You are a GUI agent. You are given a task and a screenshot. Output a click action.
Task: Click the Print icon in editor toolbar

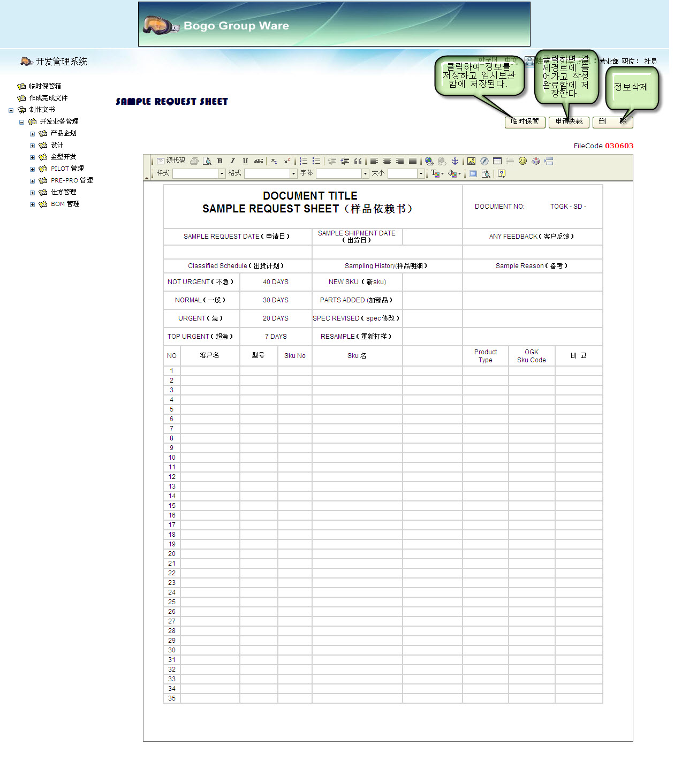click(x=194, y=161)
